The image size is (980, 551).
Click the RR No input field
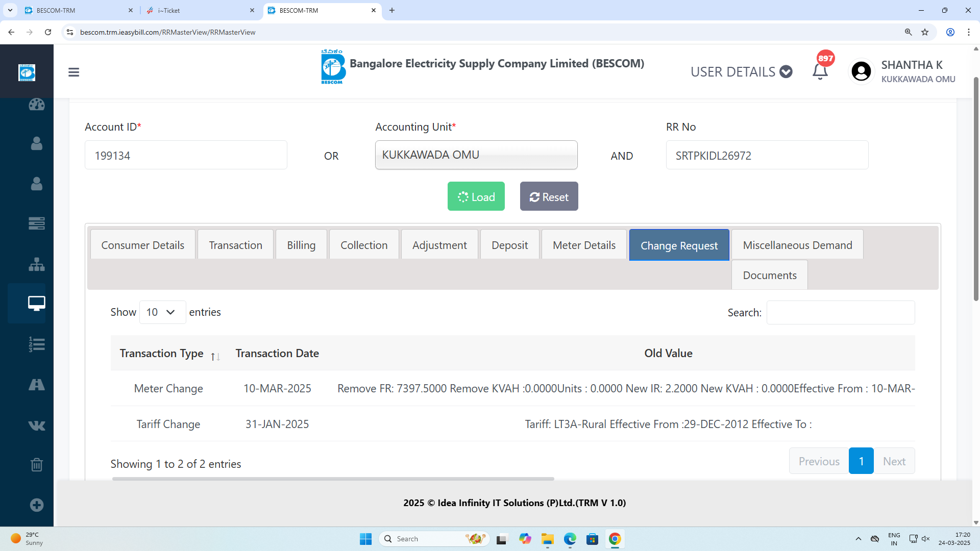pos(767,155)
